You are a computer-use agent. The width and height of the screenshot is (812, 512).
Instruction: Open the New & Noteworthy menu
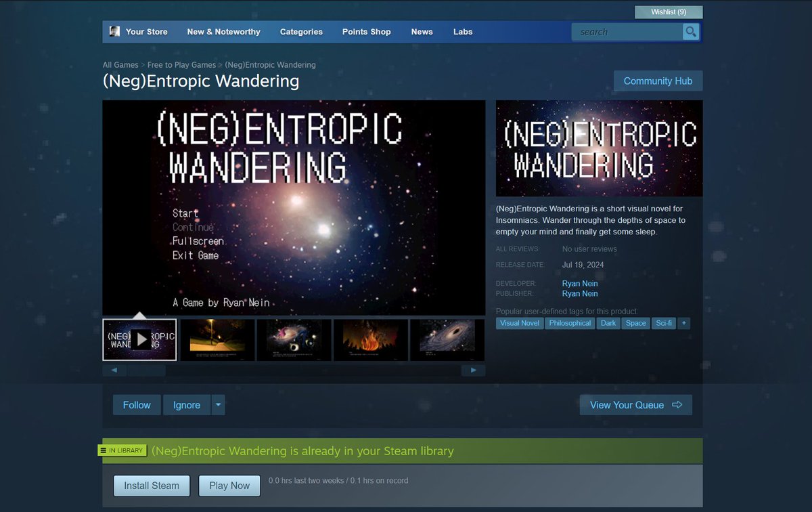[x=224, y=32]
